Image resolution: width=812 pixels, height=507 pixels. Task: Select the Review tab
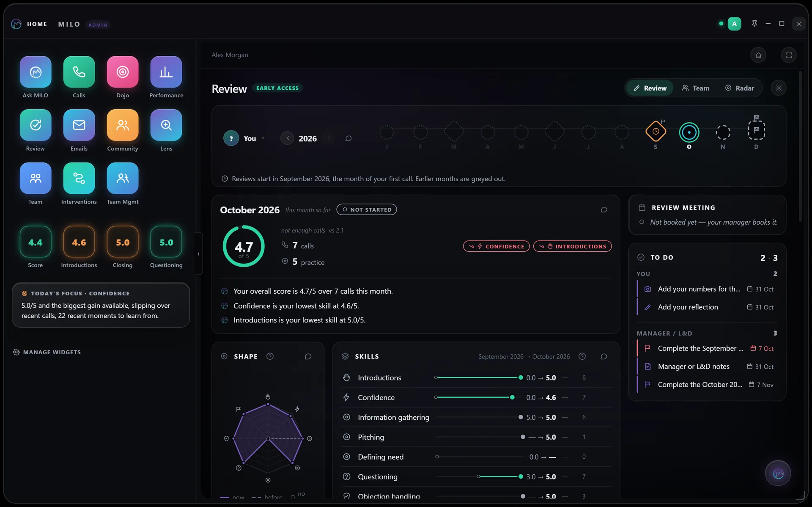coord(650,88)
